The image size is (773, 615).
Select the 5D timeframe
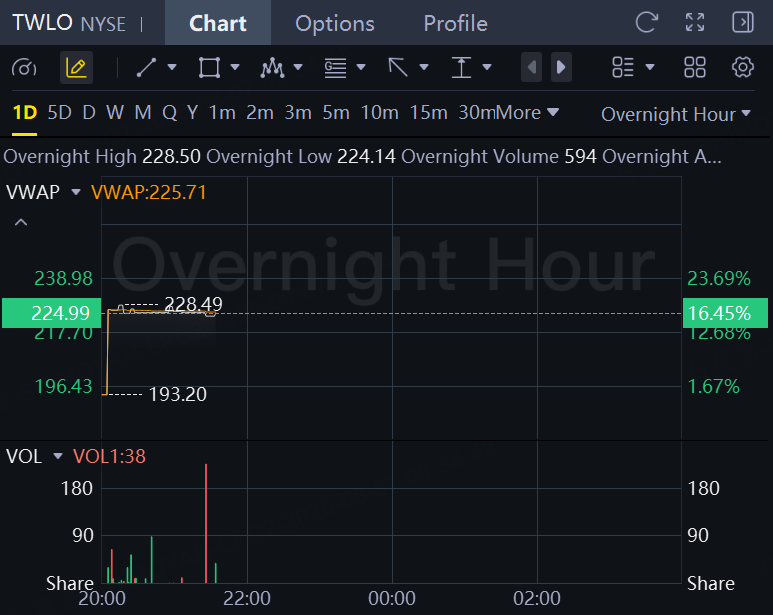coord(60,113)
